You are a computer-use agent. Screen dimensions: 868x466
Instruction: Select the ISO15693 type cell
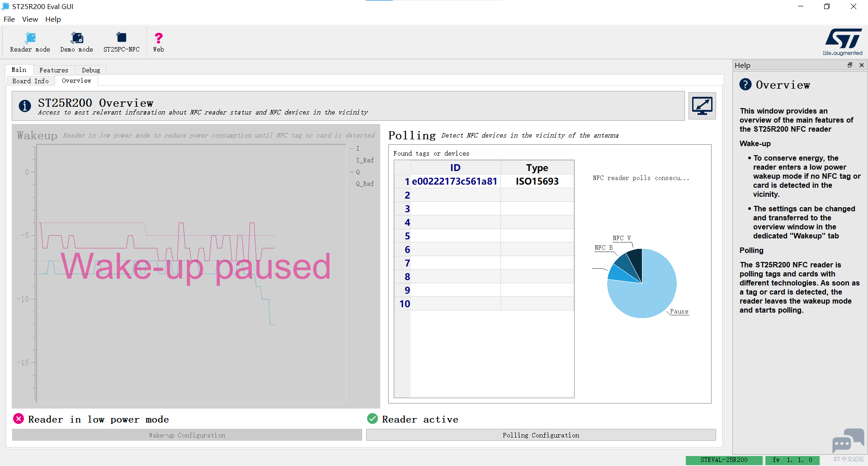537,181
